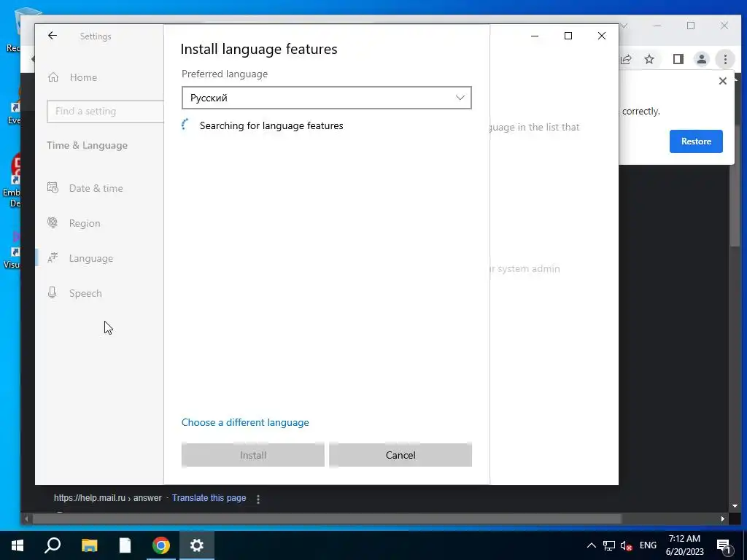Click Chrome's share page icon
The image size is (747, 560).
point(626,59)
